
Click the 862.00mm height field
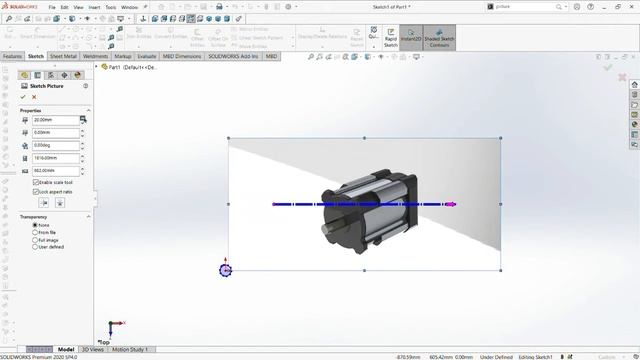[56, 171]
